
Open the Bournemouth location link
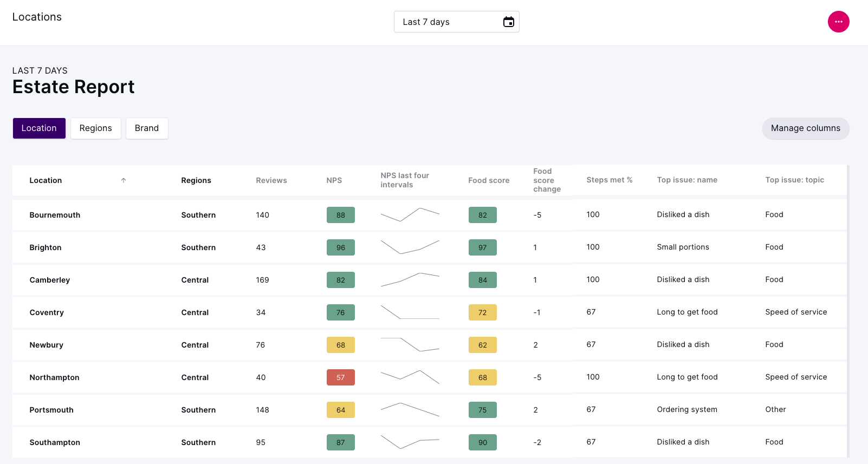pos(55,215)
